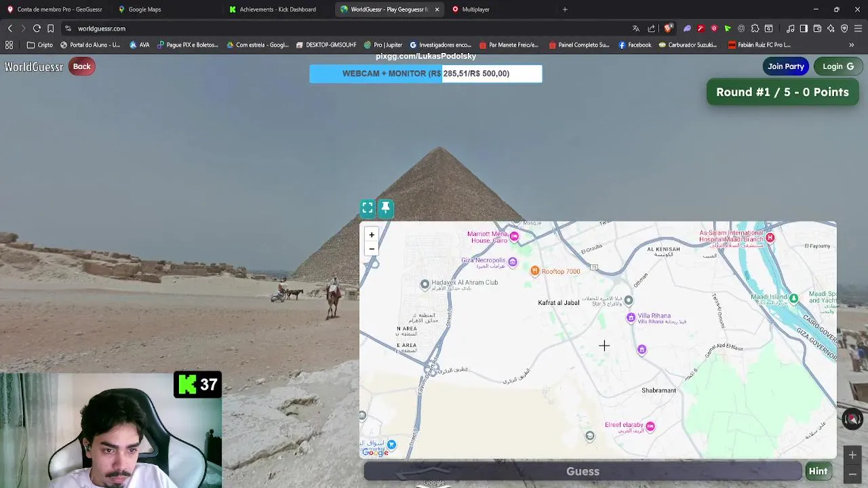The width and height of the screenshot is (868, 488).
Task: Open the site settings icon in address bar
Action: [x=68, y=28]
